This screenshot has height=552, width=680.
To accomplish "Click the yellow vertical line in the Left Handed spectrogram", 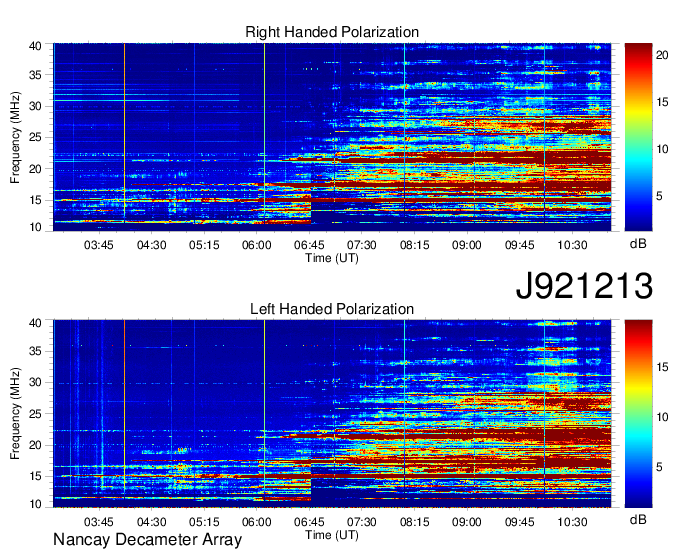I will [264, 408].
